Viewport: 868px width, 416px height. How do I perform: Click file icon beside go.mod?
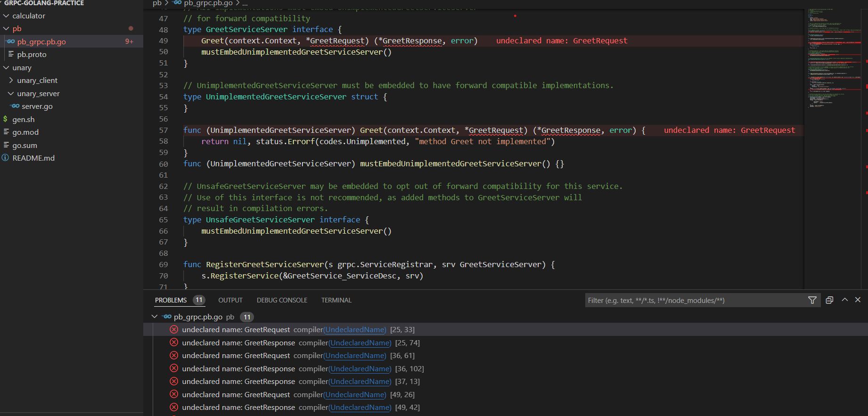[x=6, y=132]
